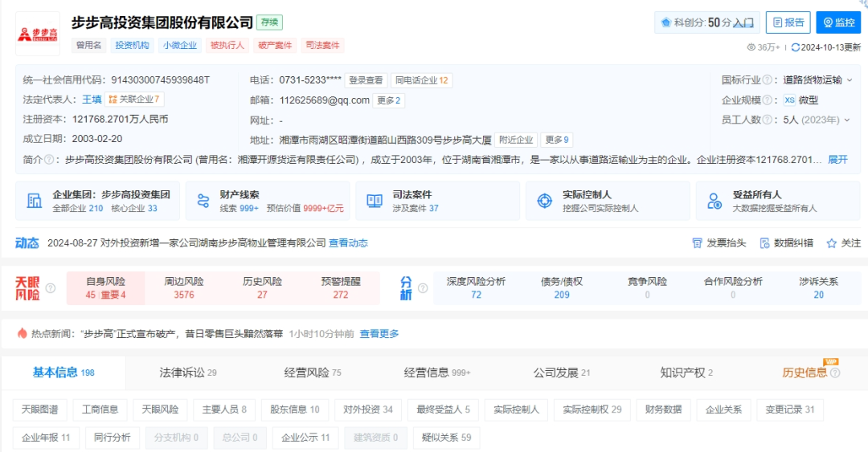Click 查看更多 news link

coord(379,334)
